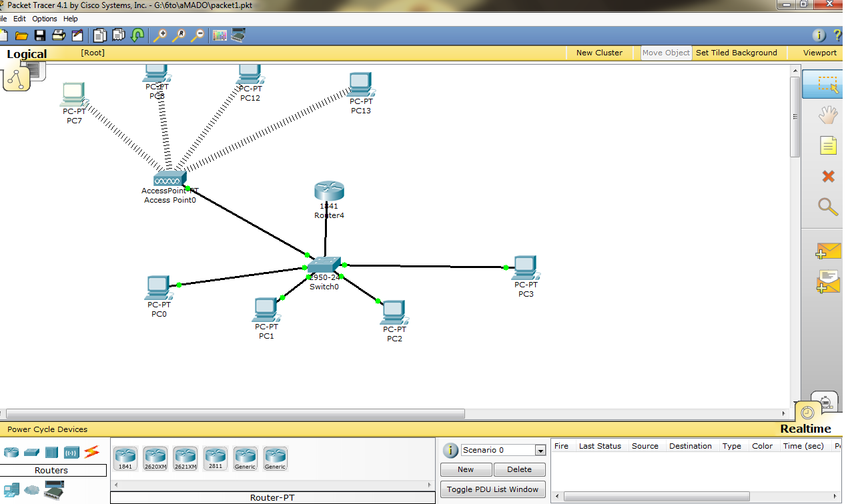This screenshot has width=850, height=504.
Task: Open Activity Wizard with pencil toolbar icon
Action: pos(77,35)
